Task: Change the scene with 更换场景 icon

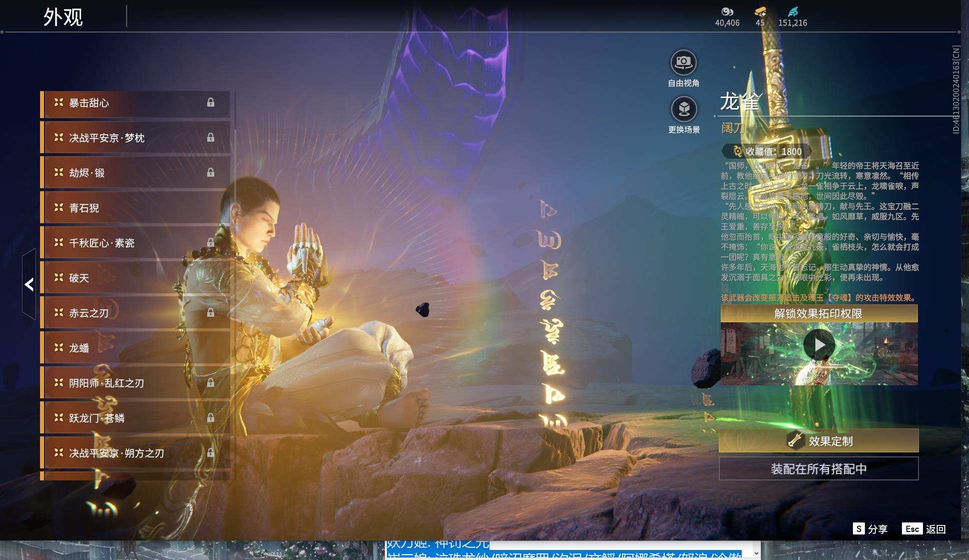Action: click(x=684, y=109)
